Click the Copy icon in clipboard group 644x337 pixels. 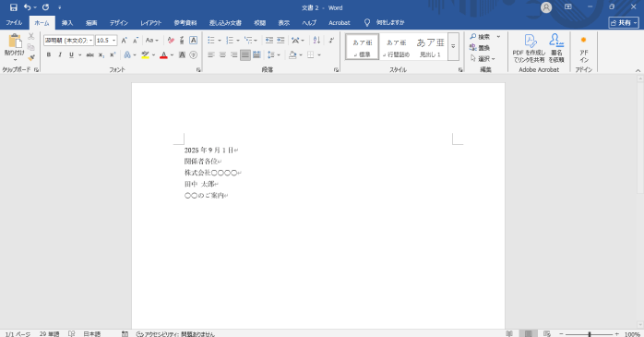point(31,47)
